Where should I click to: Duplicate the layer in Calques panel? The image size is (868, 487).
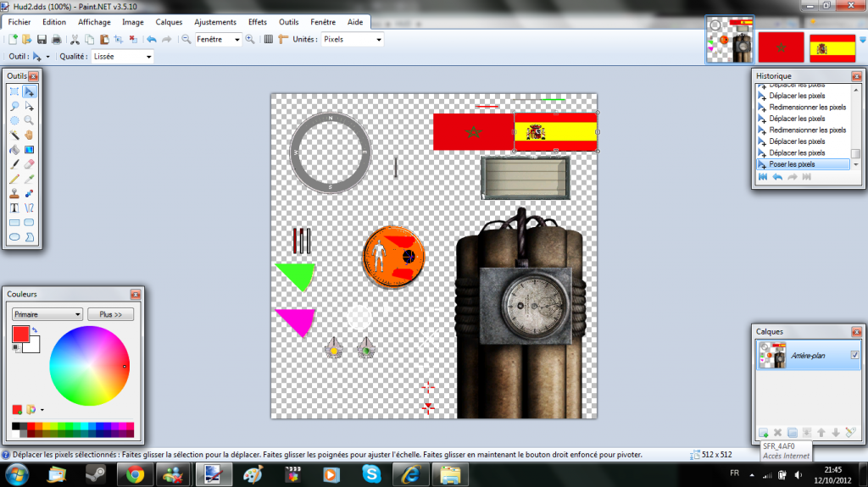(793, 432)
